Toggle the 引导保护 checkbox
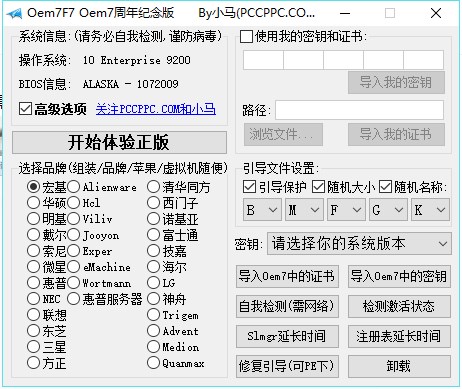The image size is (462, 389). (249, 187)
